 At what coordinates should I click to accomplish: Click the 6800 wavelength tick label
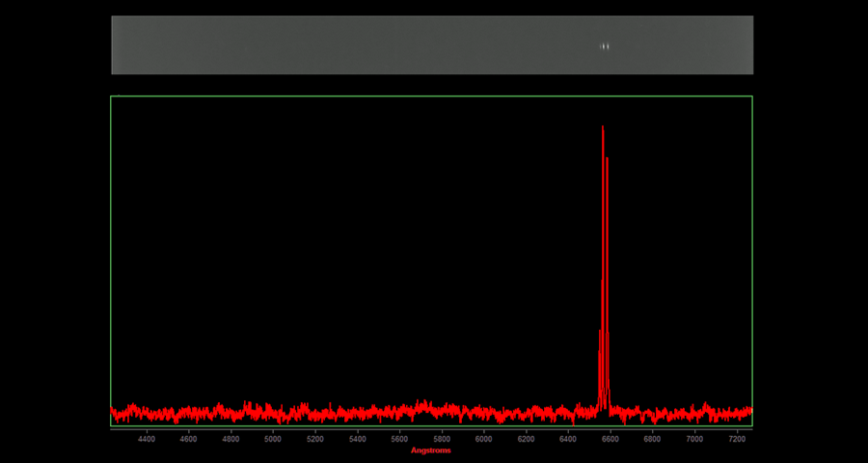click(652, 439)
